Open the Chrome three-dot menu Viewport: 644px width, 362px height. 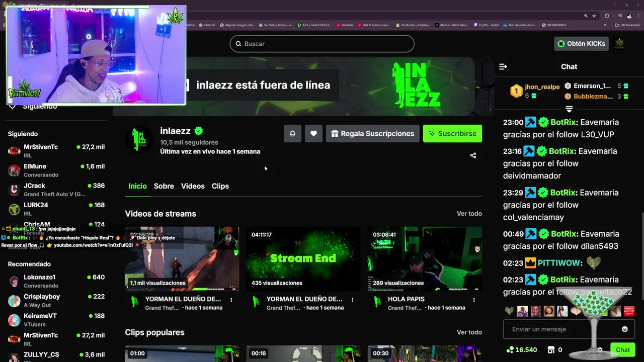[x=638, y=16]
